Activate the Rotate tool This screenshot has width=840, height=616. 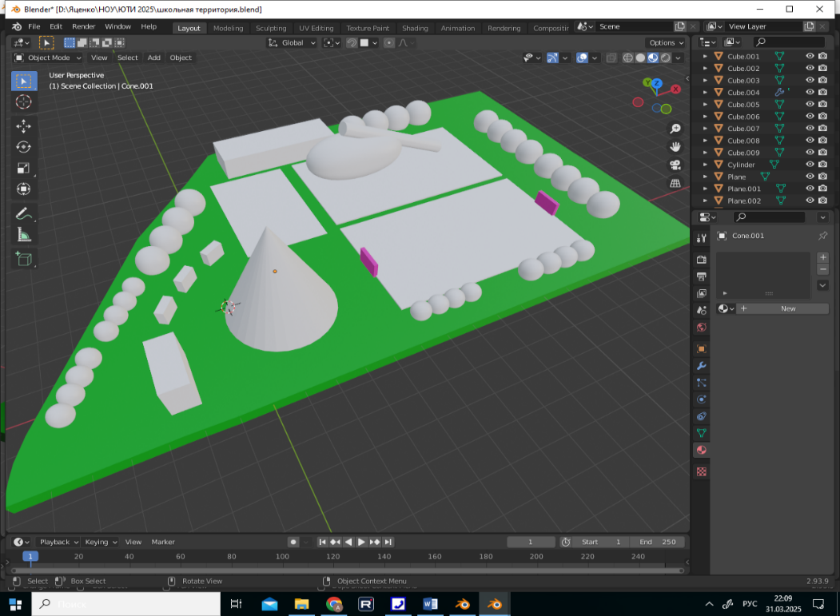tap(23, 147)
